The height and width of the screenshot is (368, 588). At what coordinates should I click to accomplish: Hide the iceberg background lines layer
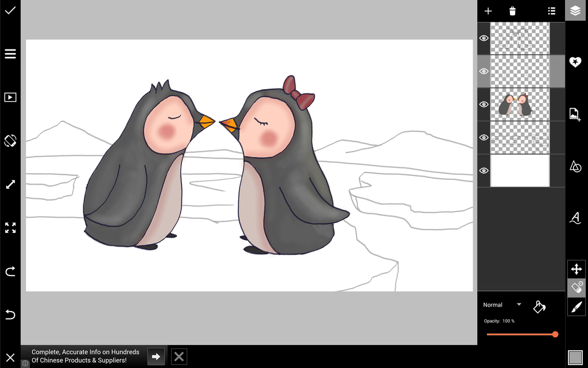coord(483,137)
